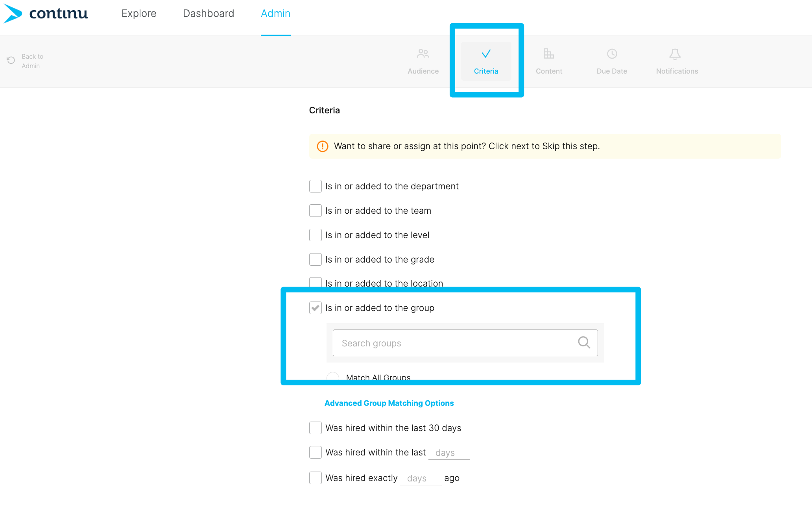
Task: Click the Notifications bell icon
Action: (x=675, y=54)
